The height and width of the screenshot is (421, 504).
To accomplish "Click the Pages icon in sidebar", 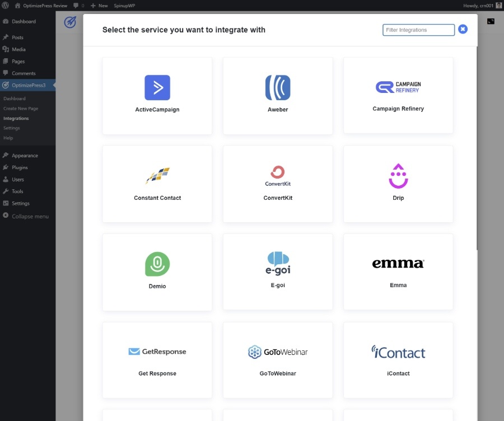I will click(6, 60).
